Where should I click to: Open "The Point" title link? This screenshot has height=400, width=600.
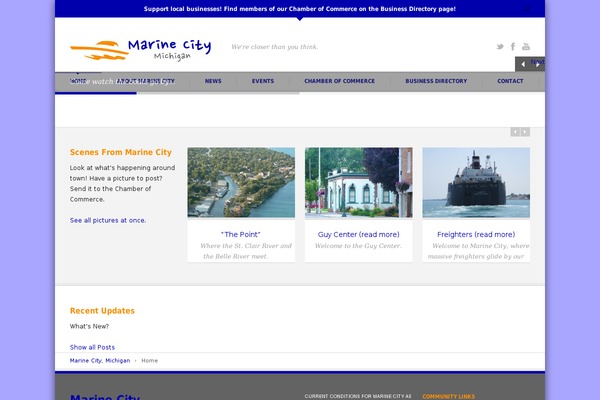pyautogui.click(x=241, y=234)
